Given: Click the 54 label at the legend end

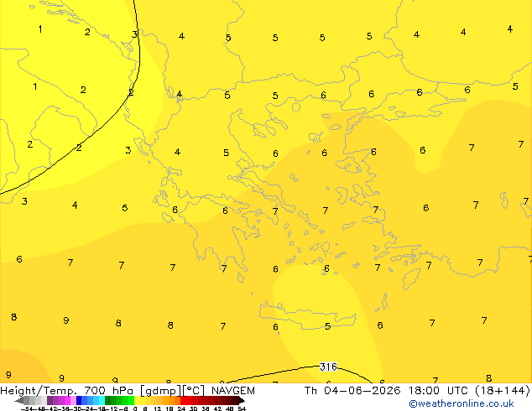Looking at the screenshot, I should point(242,408).
